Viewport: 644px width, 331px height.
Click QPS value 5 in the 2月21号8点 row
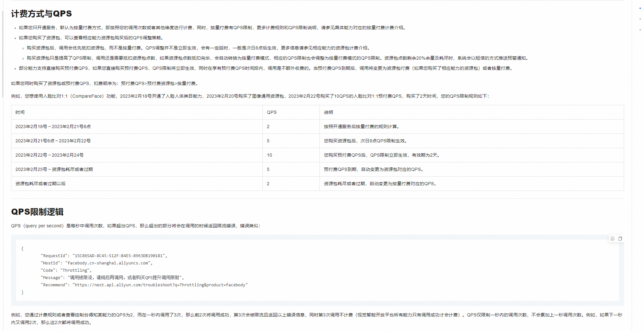click(x=268, y=141)
